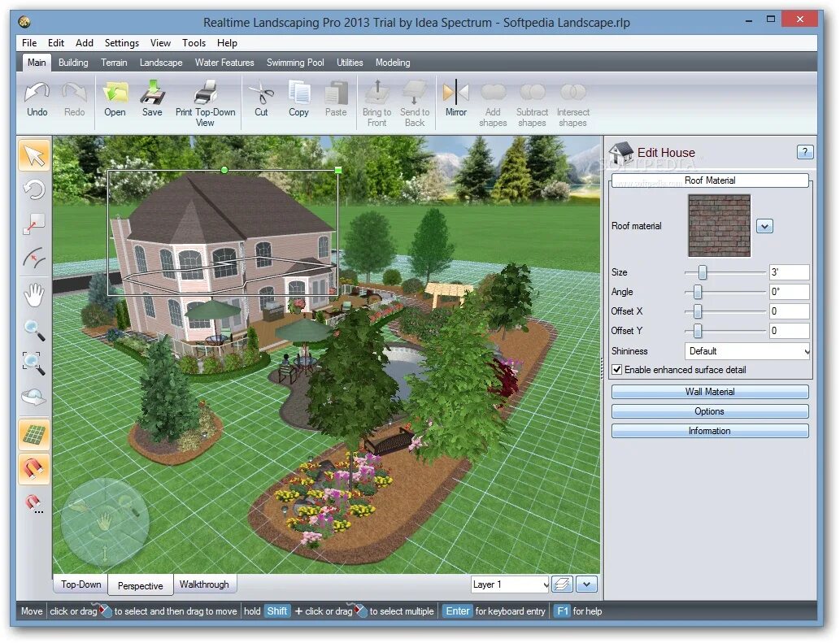Click the Angle slider handle
Screen dimensions: 840x643
[697, 293]
